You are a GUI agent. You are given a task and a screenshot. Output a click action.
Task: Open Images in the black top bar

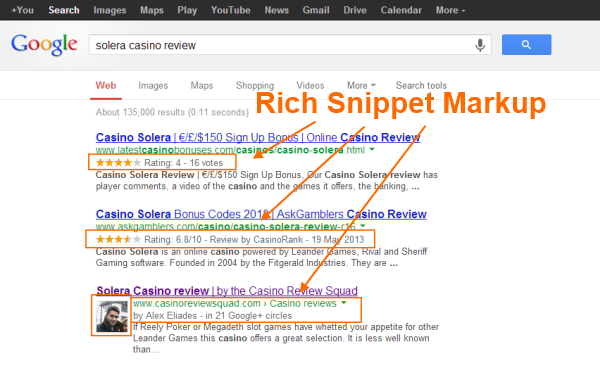110,10
